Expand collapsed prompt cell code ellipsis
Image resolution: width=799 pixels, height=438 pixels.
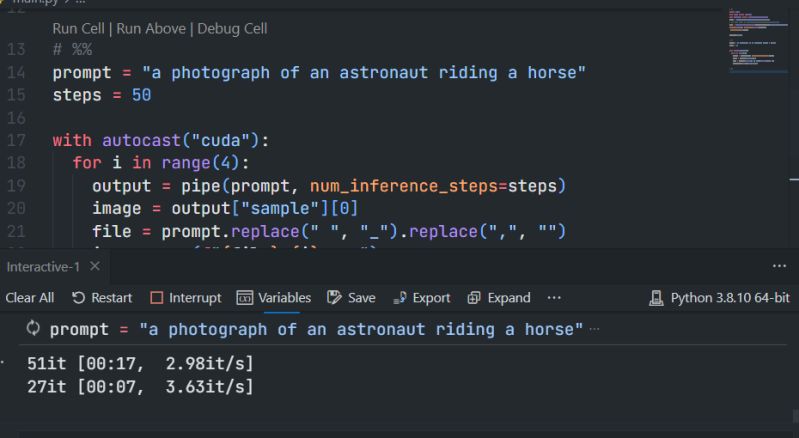tap(596, 329)
